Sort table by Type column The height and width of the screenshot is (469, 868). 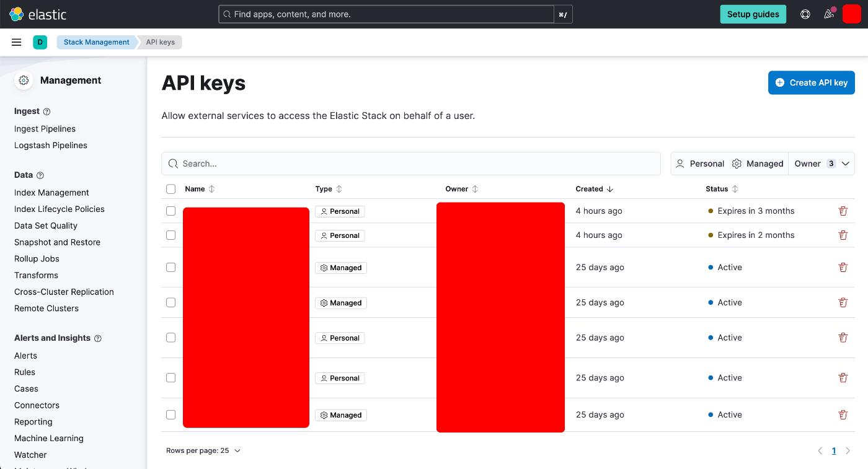tap(329, 189)
